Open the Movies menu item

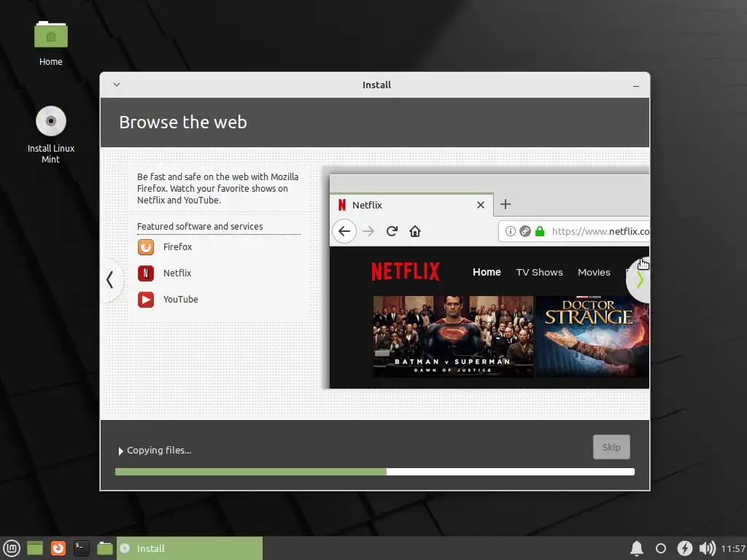tap(594, 273)
